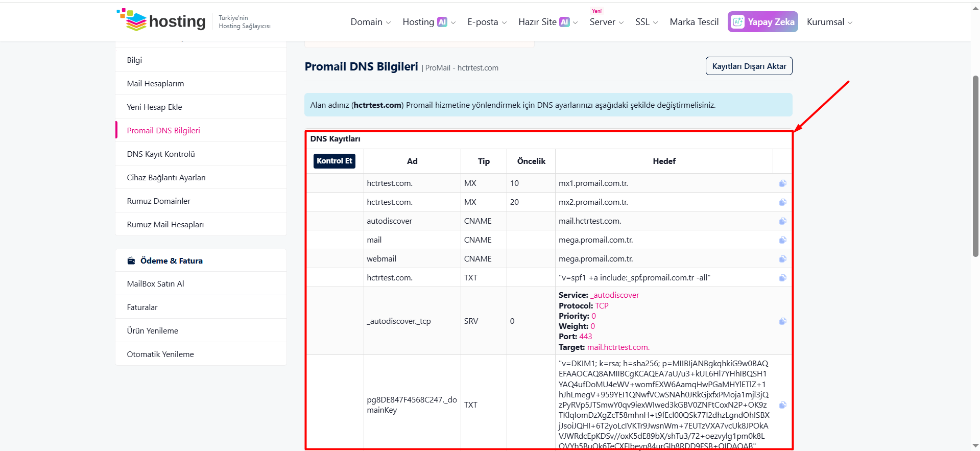Image resolution: width=980 pixels, height=451 pixels.
Task: Open Bilgi in the sidebar
Action: point(201,60)
